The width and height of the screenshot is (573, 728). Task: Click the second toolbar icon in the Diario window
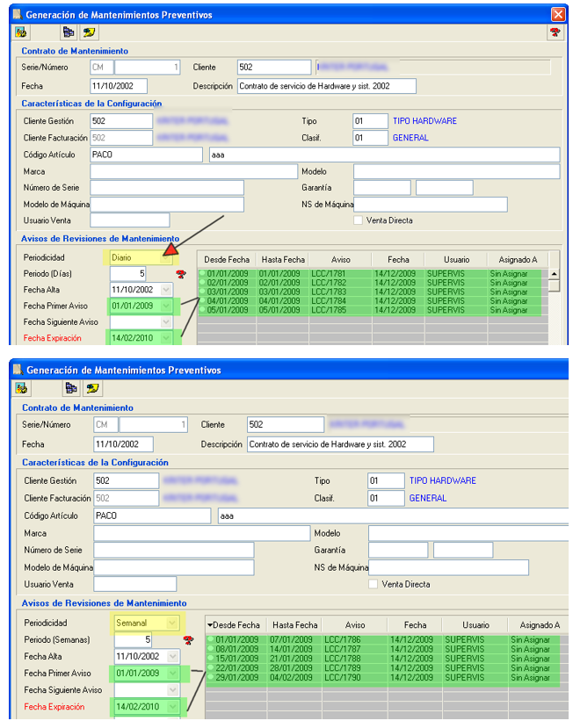point(69,32)
